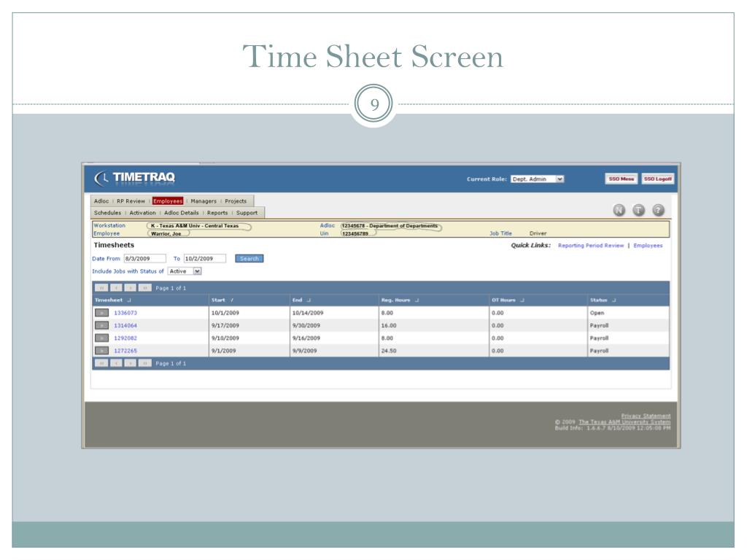The height and width of the screenshot is (560, 747).
Task: Click the SSO Logoff button
Action: click(x=658, y=179)
